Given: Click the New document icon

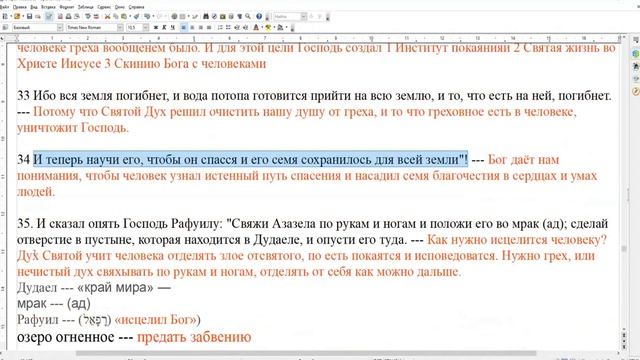Looking at the screenshot, I should pyautogui.click(x=5, y=16).
